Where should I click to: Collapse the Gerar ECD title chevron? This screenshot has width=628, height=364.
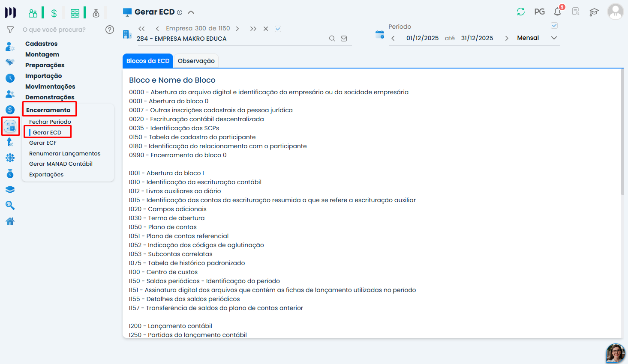point(191,12)
